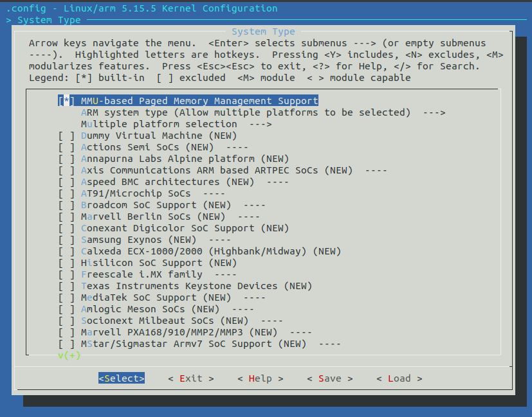This screenshot has width=532, height=417.
Task: Check the Freescale i.MX family box
Action: pos(66,274)
